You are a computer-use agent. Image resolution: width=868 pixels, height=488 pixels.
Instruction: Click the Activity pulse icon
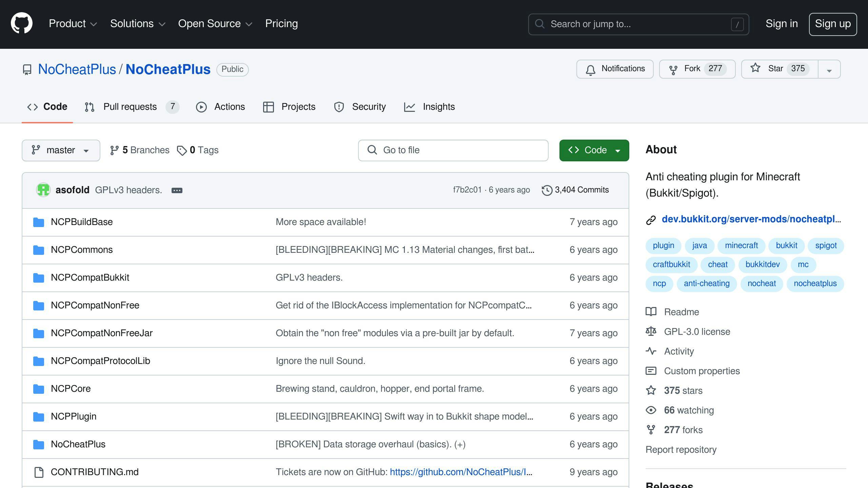651,351
